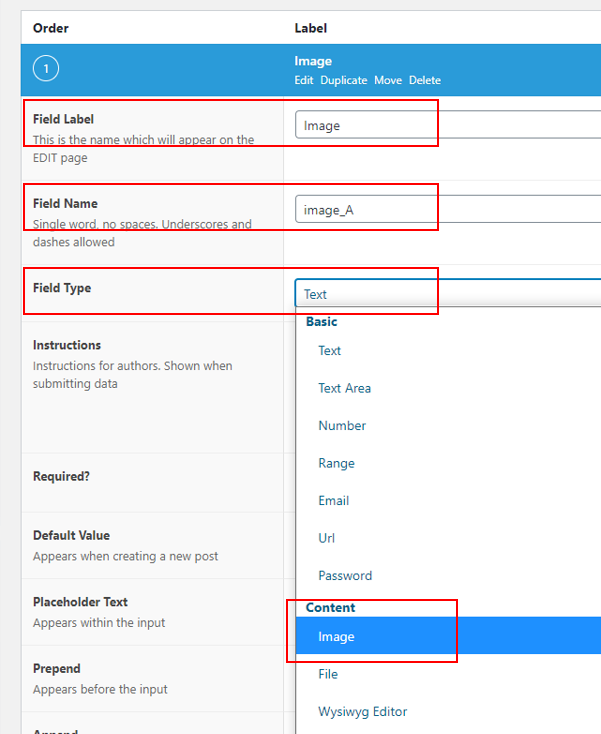Focus the Field Name input with image_A
601x734 pixels.
[x=448, y=209]
